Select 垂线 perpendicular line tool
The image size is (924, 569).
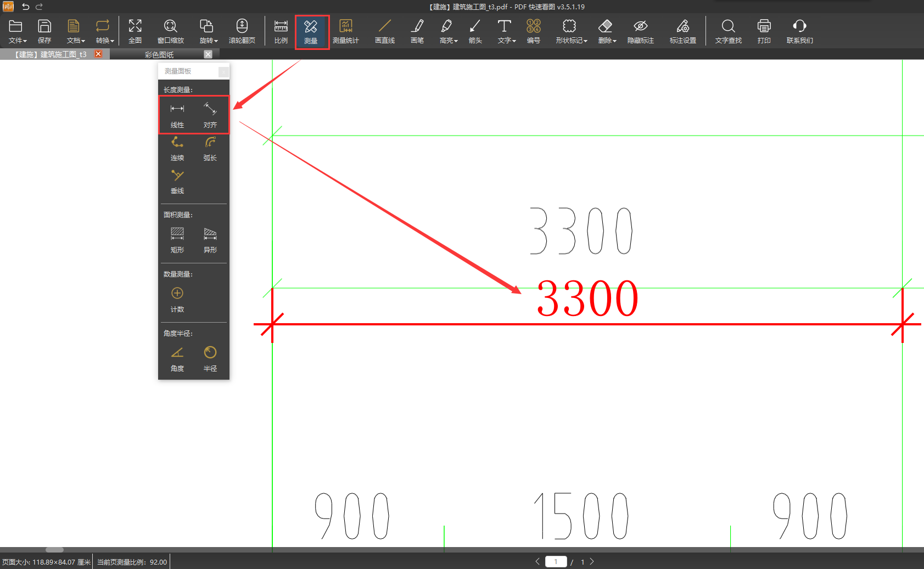[x=177, y=182]
